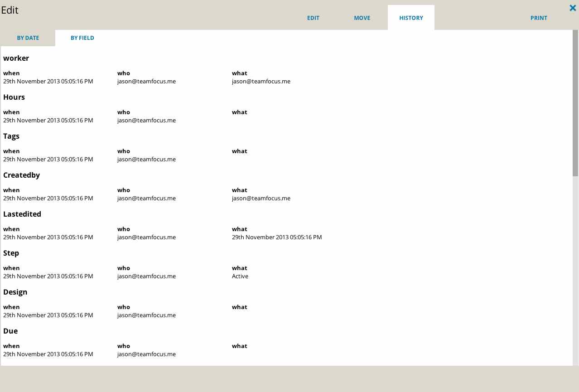Click the 'Due' field heading
This screenshot has width=579, height=392.
(x=10, y=331)
